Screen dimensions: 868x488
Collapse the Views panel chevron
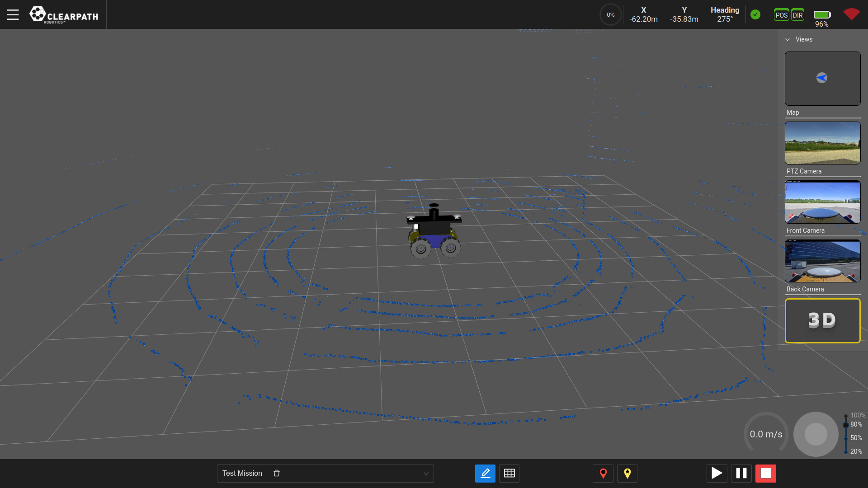pyautogui.click(x=788, y=39)
